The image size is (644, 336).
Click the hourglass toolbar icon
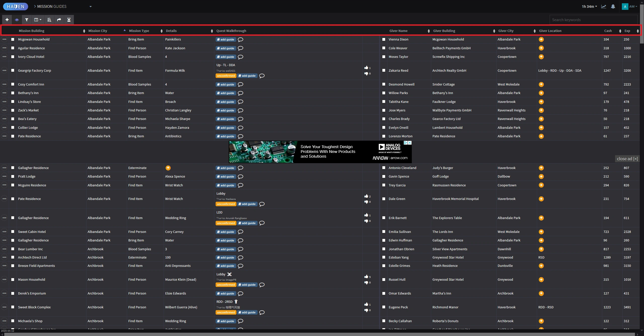(x=69, y=20)
